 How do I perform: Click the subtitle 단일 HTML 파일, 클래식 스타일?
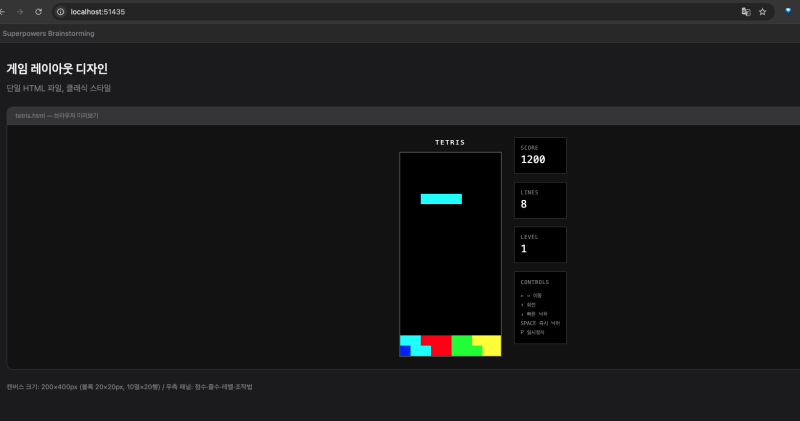pyautogui.click(x=59, y=88)
